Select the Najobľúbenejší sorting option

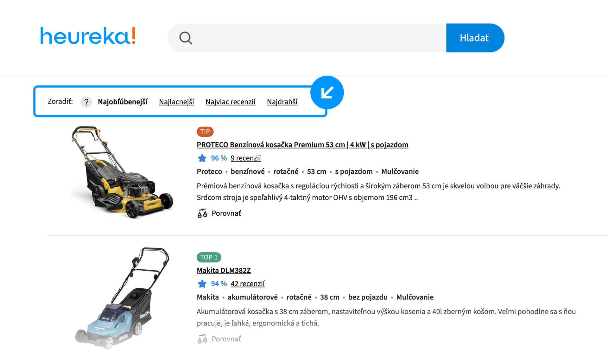coord(123,102)
